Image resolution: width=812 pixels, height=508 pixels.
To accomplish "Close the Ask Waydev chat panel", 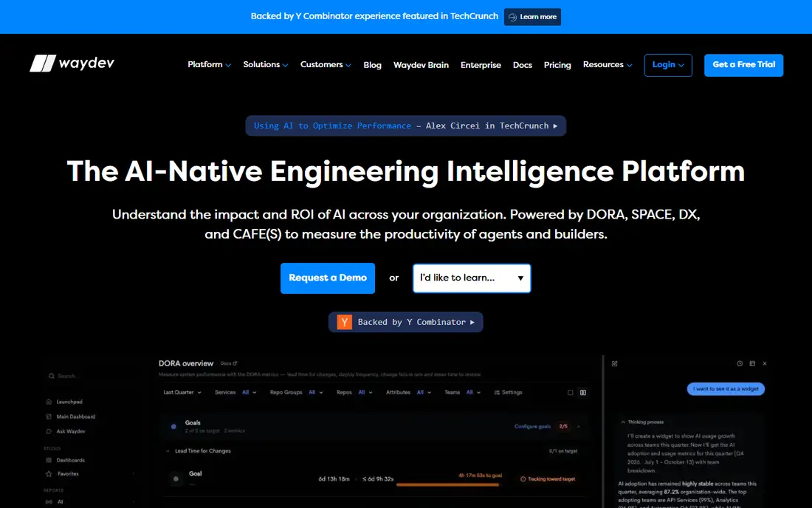I will point(765,363).
